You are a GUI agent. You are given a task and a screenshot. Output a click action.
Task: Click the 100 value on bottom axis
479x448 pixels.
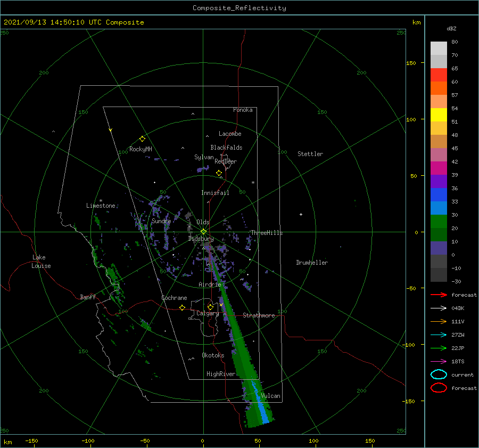(313, 441)
